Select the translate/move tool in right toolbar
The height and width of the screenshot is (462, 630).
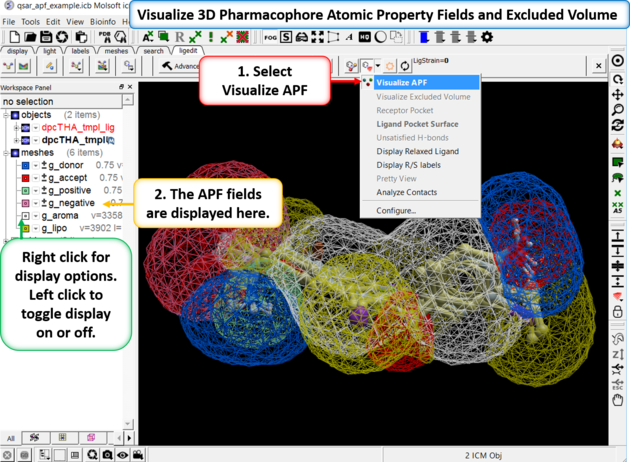[618, 96]
